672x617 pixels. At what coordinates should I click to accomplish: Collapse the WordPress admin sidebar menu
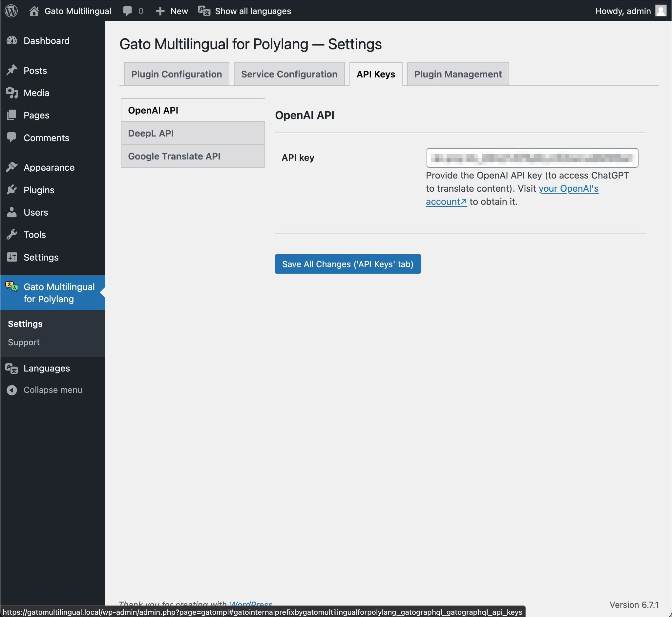[x=52, y=389]
